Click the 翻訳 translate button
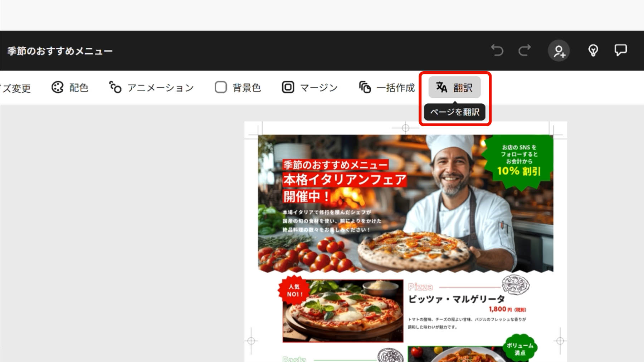This screenshot has width=644, height=362. click(x=454, y=87)
